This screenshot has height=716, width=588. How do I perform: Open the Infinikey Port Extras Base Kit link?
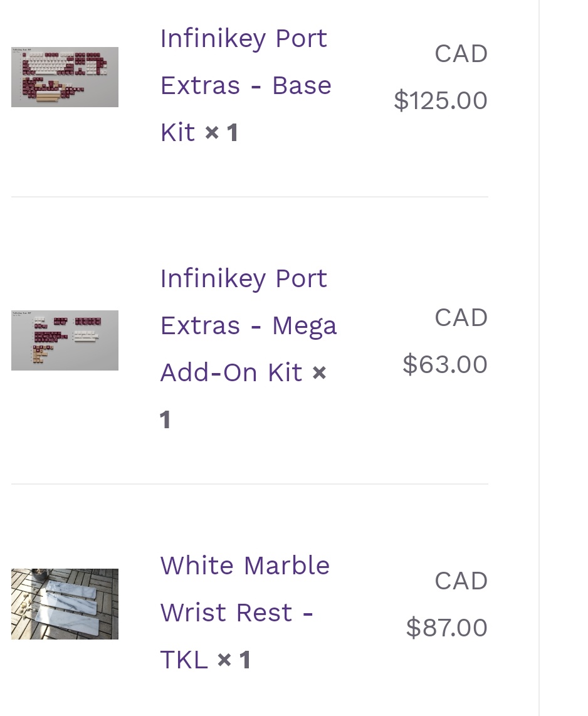(246, 85)
